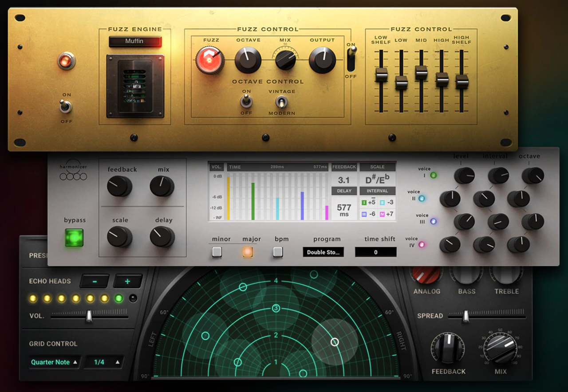568x392 pixels.
Task: Select the major scale button
Action: coord(248,252)
